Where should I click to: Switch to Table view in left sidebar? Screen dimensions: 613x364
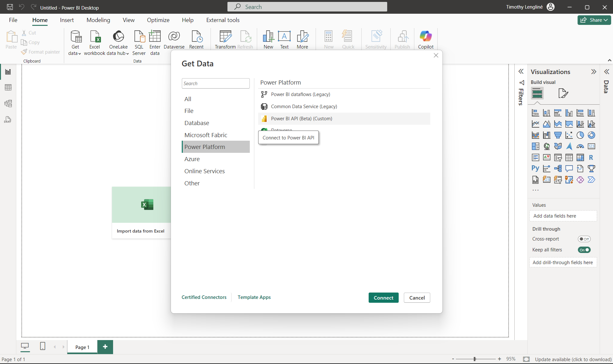click(8, 87)
